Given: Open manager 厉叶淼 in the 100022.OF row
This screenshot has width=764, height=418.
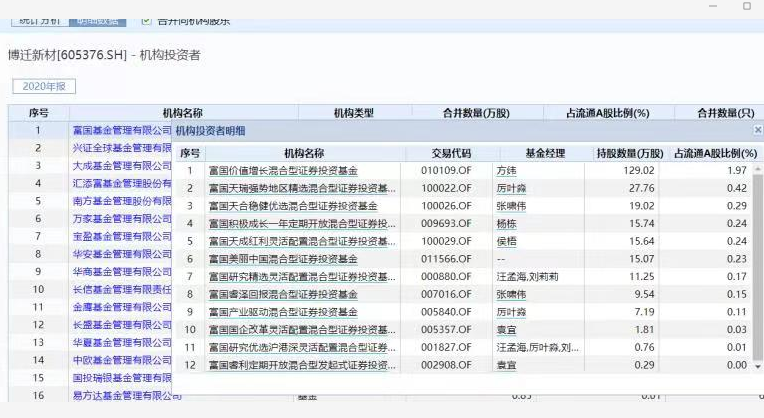Looking at the screenshot, I should (x=511, y=188).
